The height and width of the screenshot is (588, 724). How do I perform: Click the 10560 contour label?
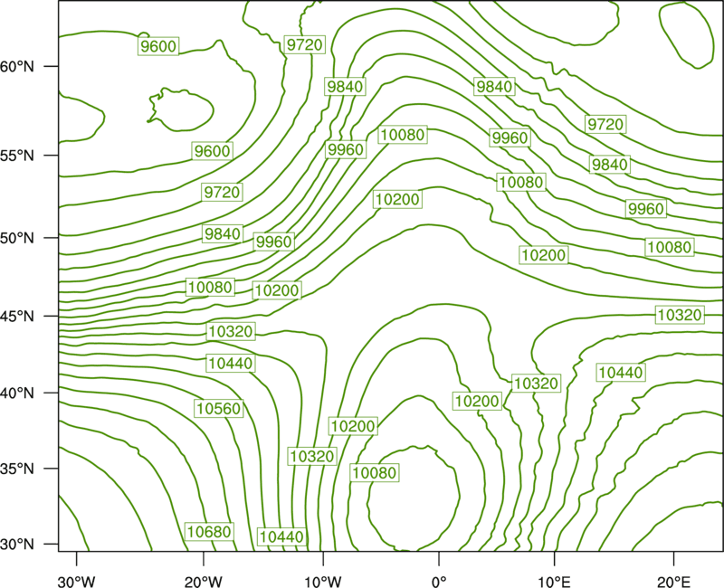[219, 409]
